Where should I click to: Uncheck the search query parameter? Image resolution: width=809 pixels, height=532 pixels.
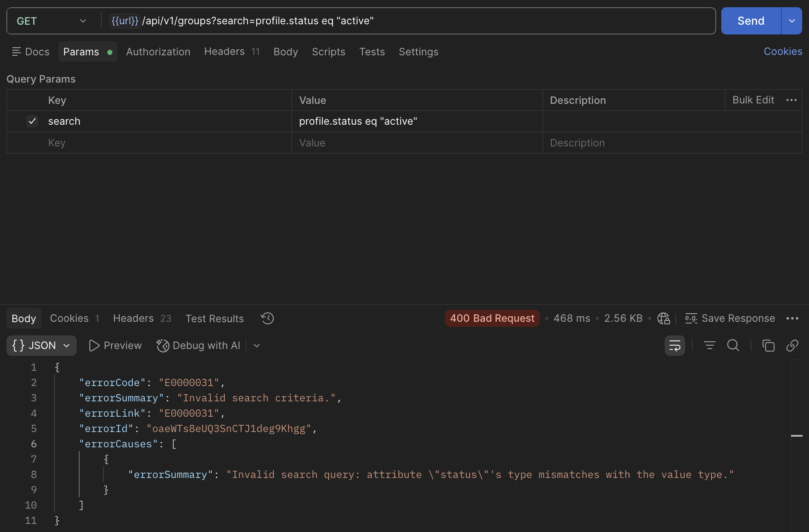(32, 121)
